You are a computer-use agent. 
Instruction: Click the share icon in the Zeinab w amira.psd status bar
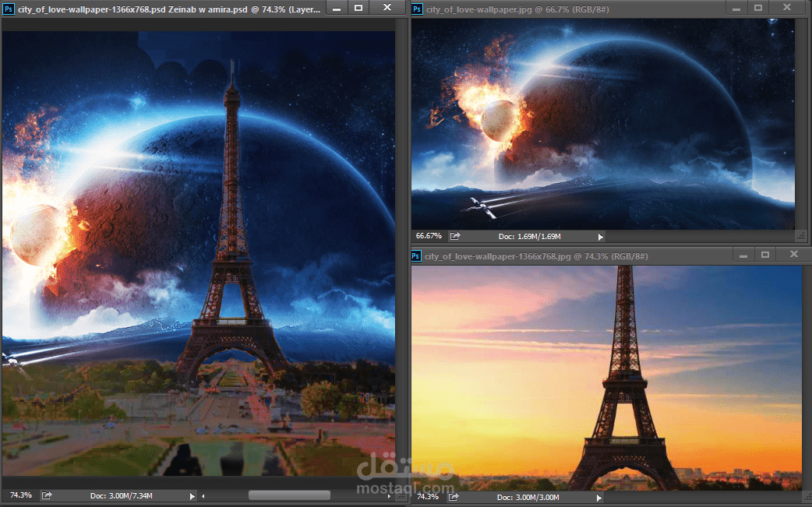47,495
